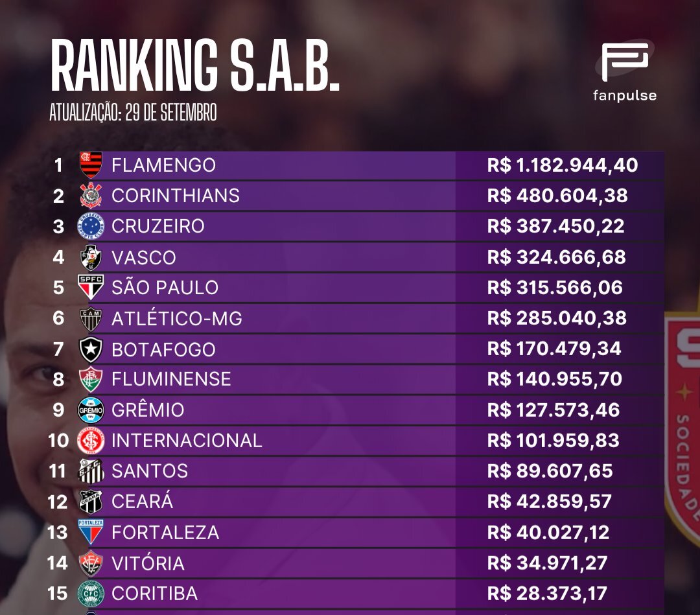Select the Santos crest icon

click(91, 471)
